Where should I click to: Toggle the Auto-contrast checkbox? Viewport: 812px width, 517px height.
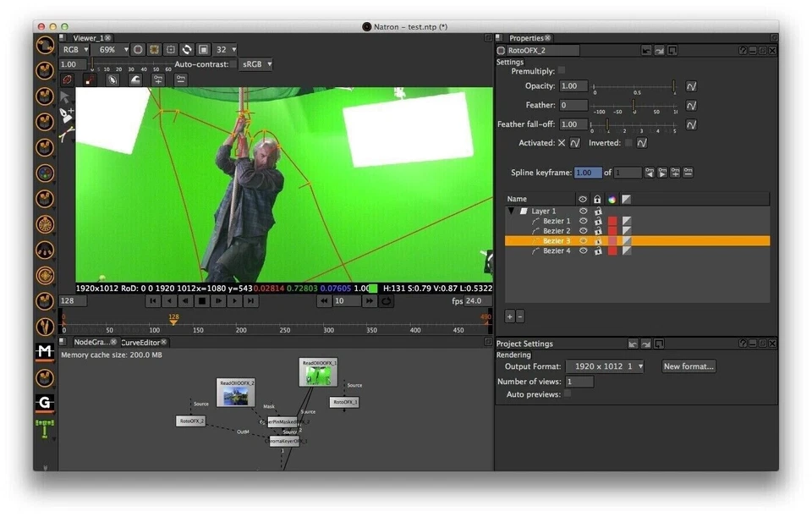(x=233, y=63)
